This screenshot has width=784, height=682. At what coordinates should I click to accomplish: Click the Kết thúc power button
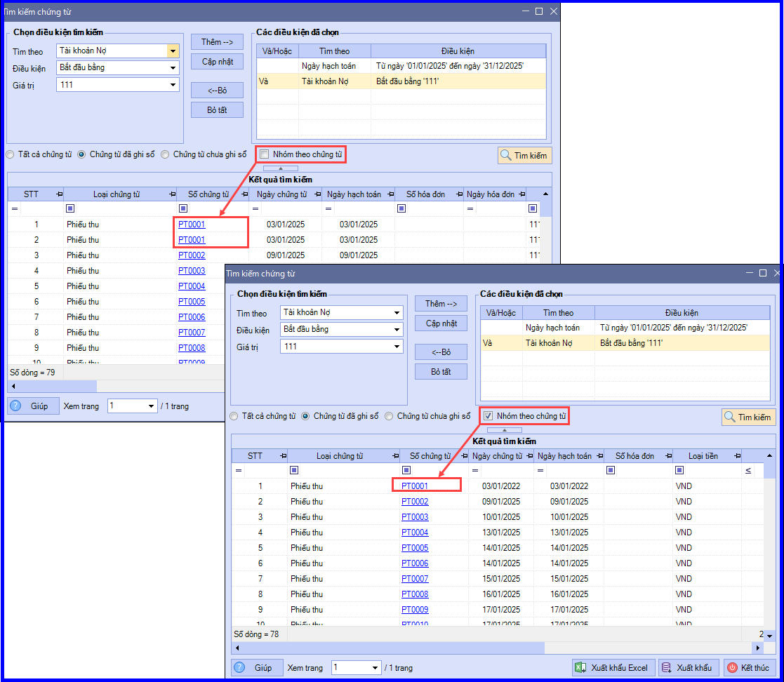click(750, 667)
